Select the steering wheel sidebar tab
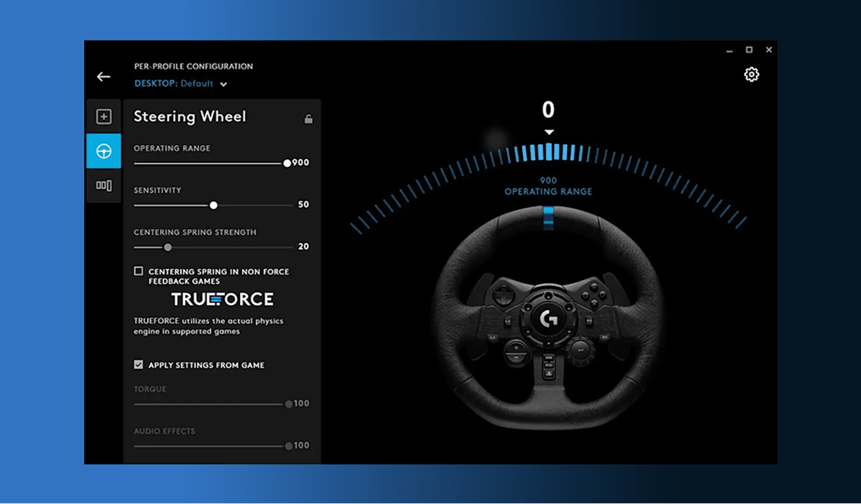This screenshot has height=504, width=861. pyautogui.click(x=104, y=151)
